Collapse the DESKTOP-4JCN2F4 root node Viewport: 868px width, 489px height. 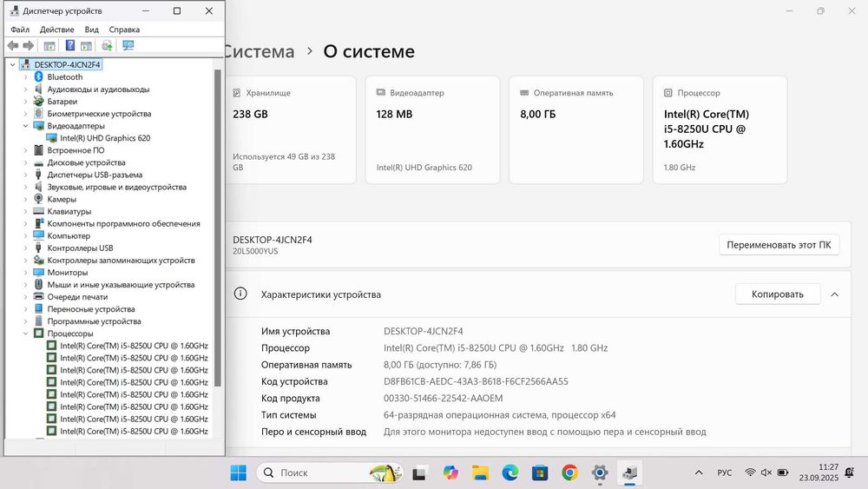[x=13, y=65]
